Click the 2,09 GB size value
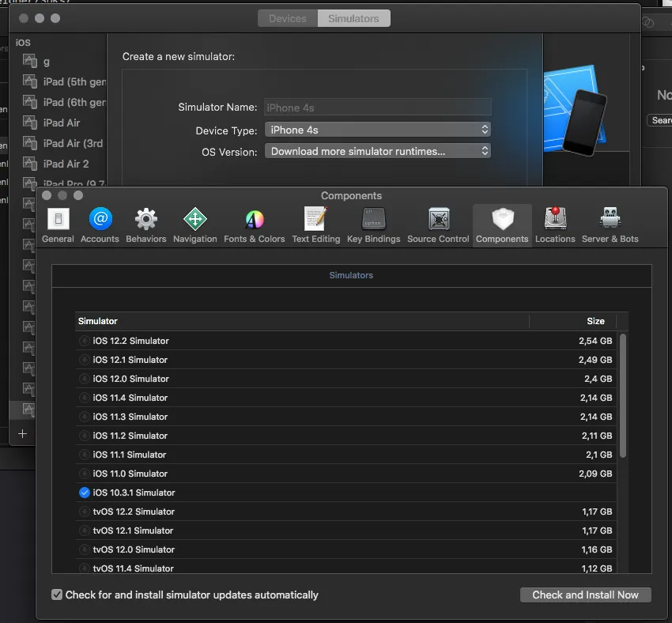This screenshot has height=623, width=672. click(x=595, y=474)
